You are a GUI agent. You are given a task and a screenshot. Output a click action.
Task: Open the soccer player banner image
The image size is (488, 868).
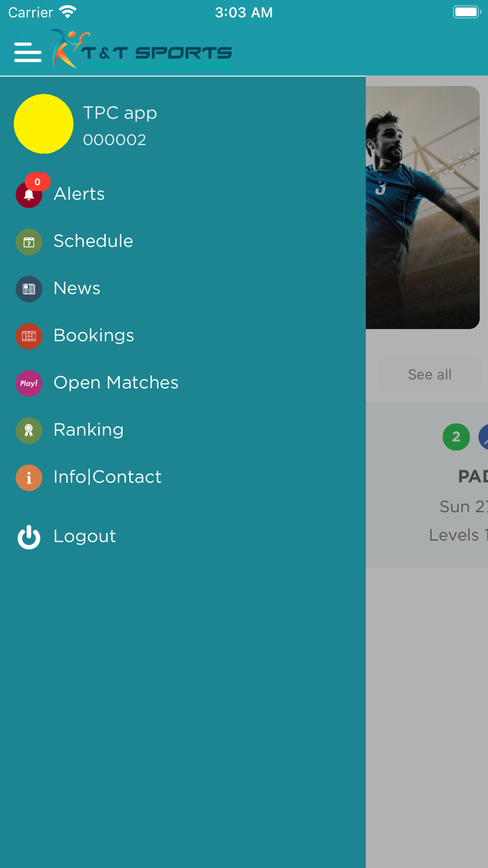(x=423, y=207)
